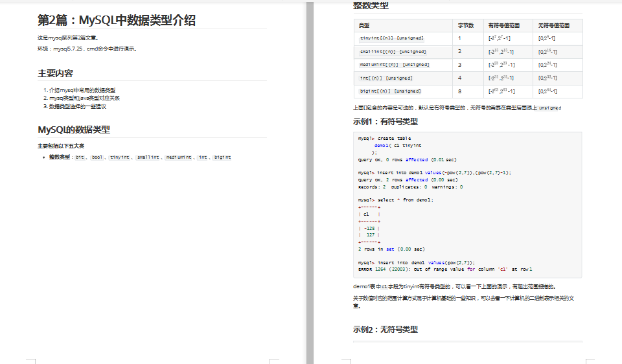Click list item "数据类型选择的一些建议"
622x364 pixels.
click(77, 106)
